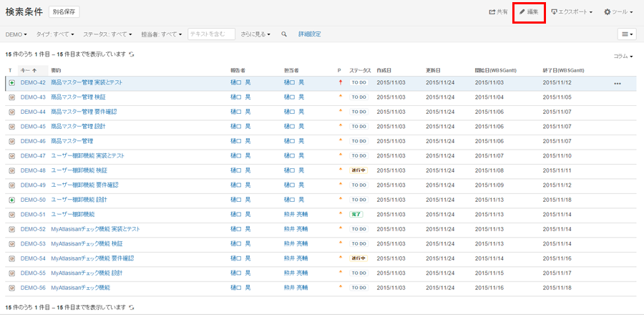Viewport: 644px width, 315px height.
Task: Click the priority icon of DEMO-49
Action: tap(340, 184)
